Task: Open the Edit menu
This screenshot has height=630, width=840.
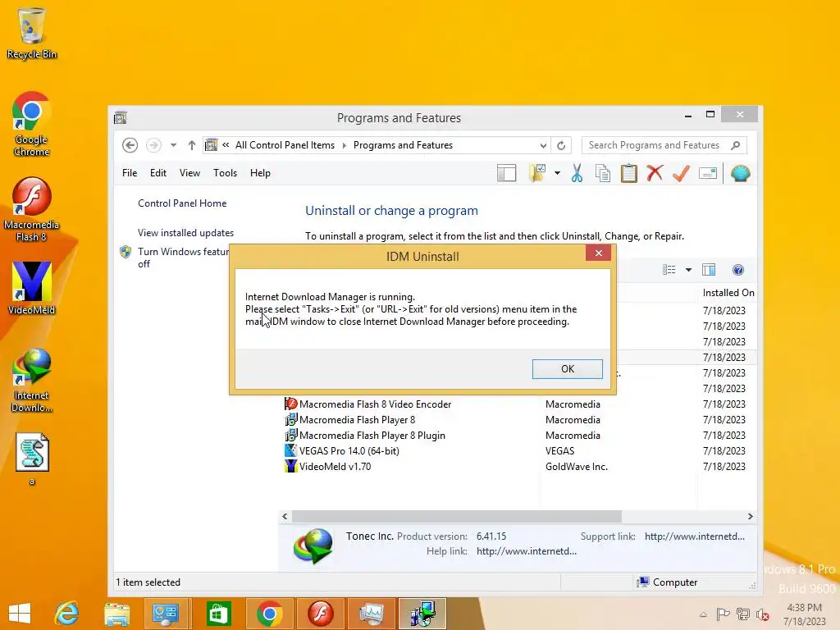Action: [x=158, y=173]
